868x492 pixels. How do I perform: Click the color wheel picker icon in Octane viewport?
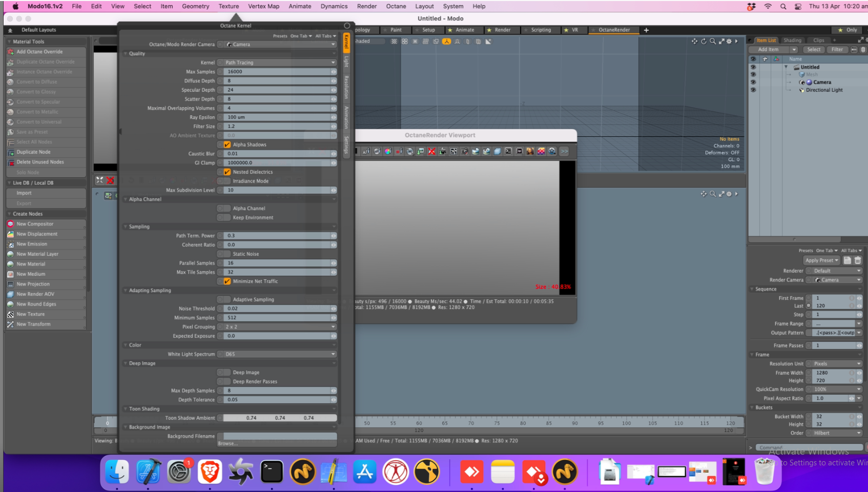pos(388,151)
